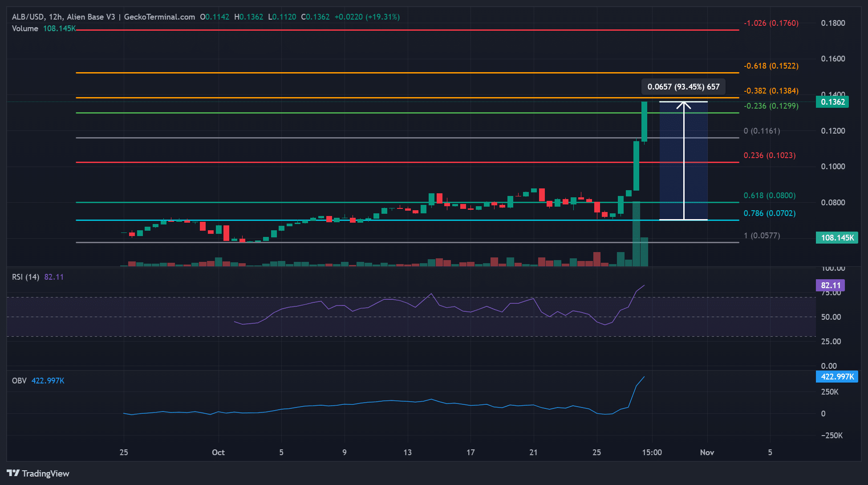Image resolution: width=868 pixels, height=485 pixels.
Task: Click the 0.1800 price axis label
Action: click(x=833, y=23)
